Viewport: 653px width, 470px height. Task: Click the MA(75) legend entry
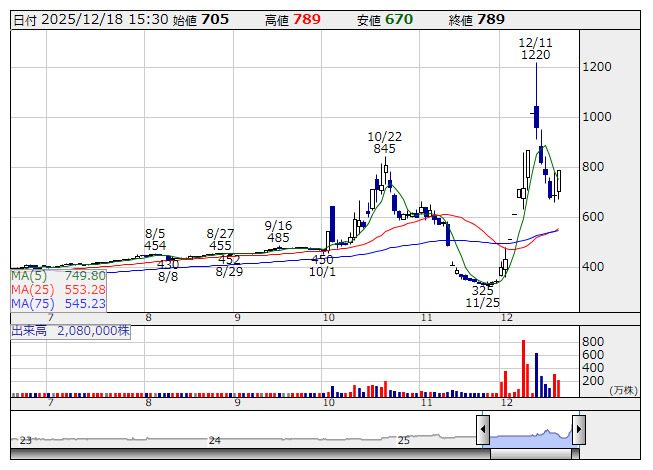pos(58,303)
